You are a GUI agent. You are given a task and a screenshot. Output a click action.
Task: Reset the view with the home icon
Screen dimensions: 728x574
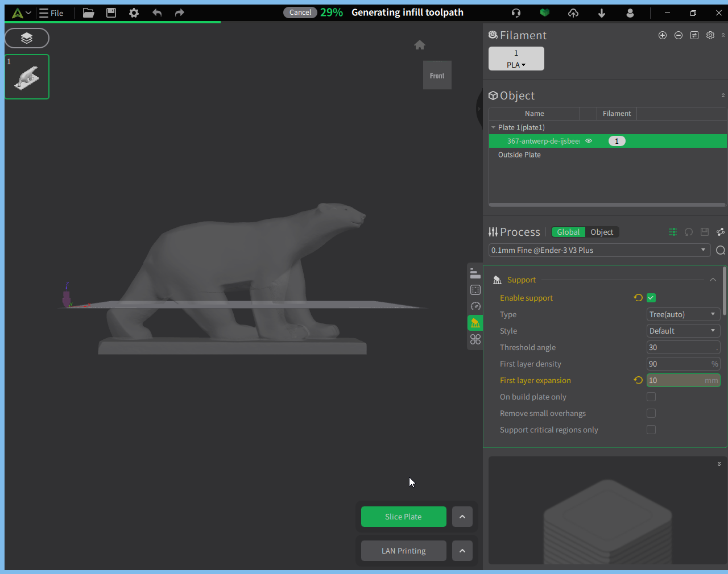tap(420, 45)
